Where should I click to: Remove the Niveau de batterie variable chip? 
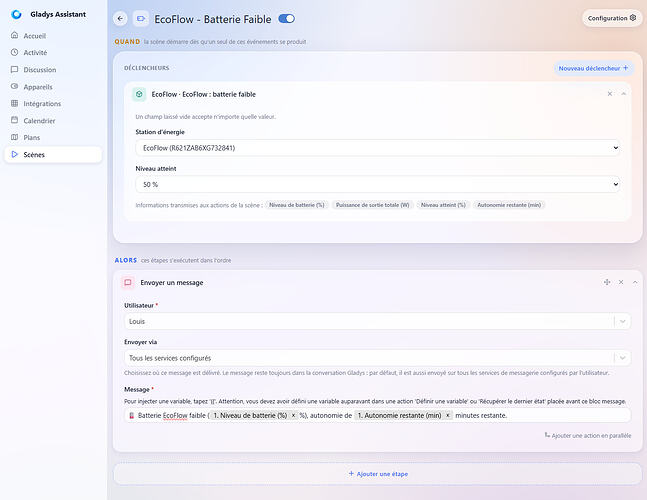293,415
